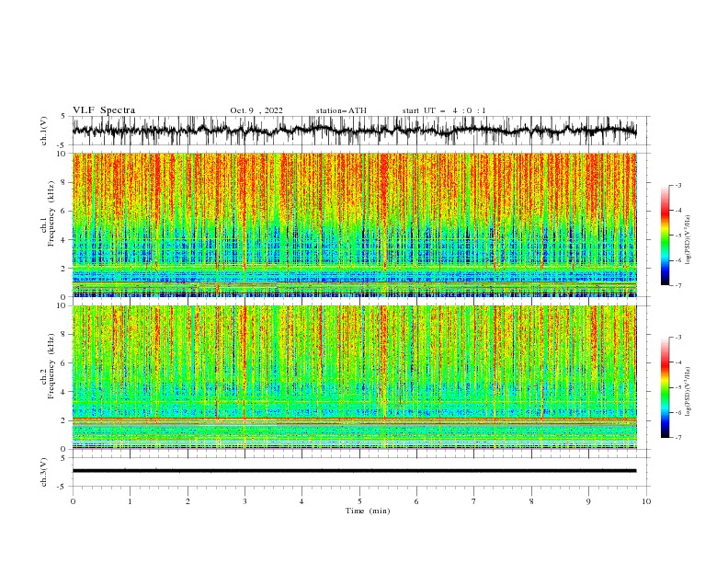Click the ch.1 colorbar log(PSD) label
728x563 pixels.
point(688,240)
